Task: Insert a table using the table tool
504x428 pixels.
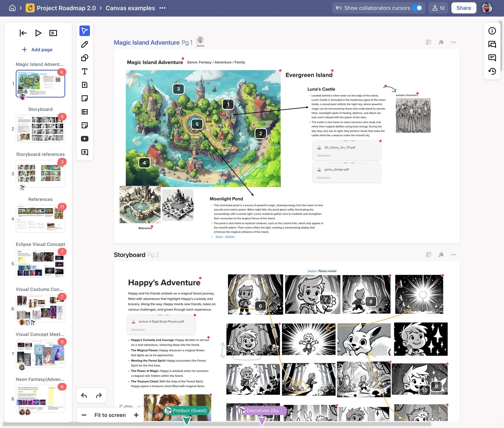Action: (85, 112)
